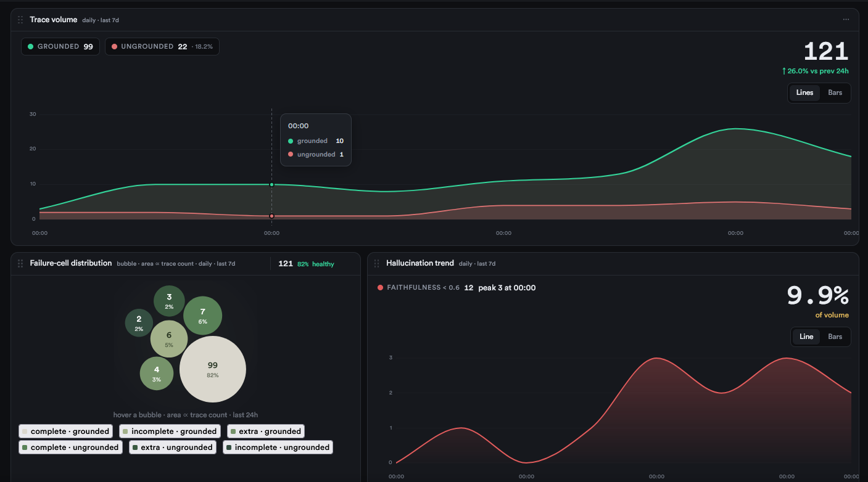Toggle the FAITHFULNESS < 0.6 legend item
Image resolution: width=868 pixels, height=482 pixels.
click(418, 288)
